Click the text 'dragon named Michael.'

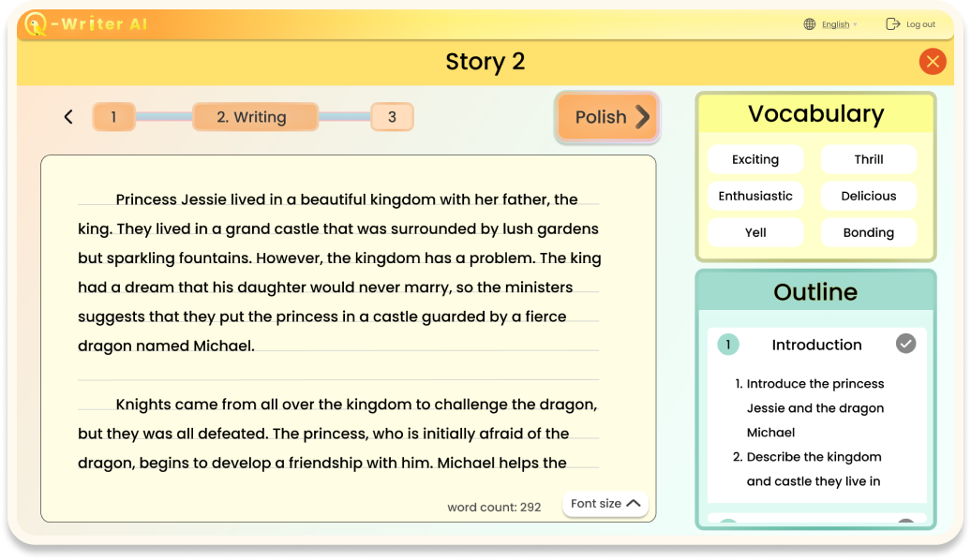coord(166,346)
